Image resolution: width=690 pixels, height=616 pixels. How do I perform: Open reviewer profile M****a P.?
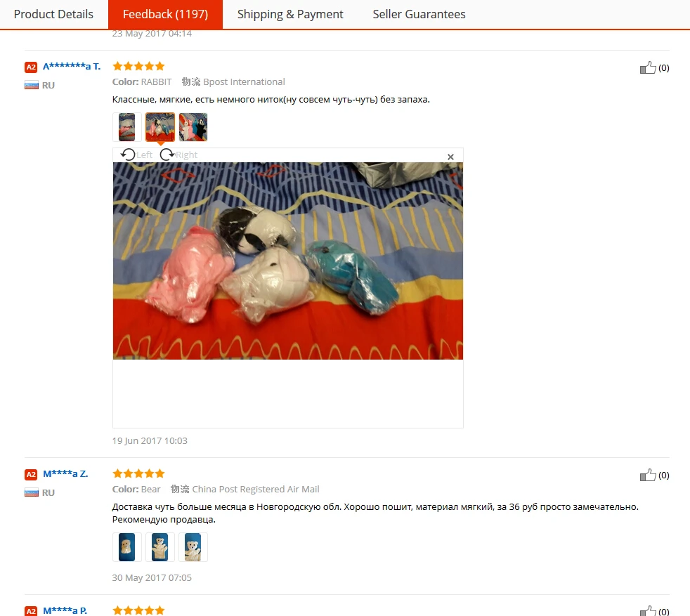click(x=65, y=610)
